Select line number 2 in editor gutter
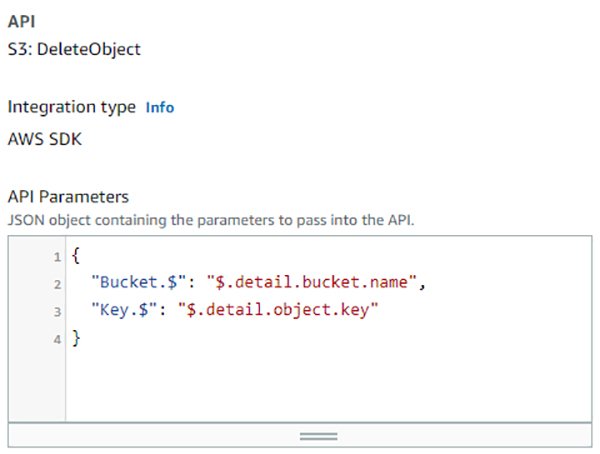This screenshot has width=600, height=454. pyautogui.click(x=58, y=285)
